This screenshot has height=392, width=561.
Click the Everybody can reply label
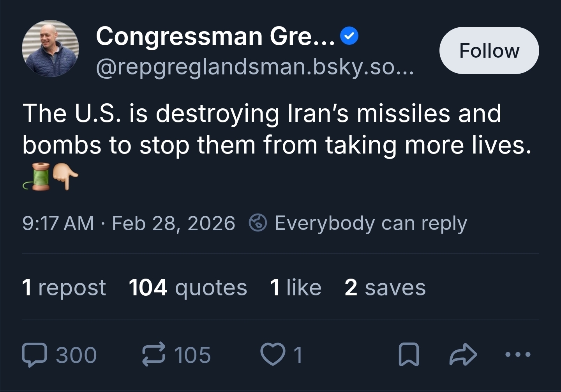[x=370, y=223]
